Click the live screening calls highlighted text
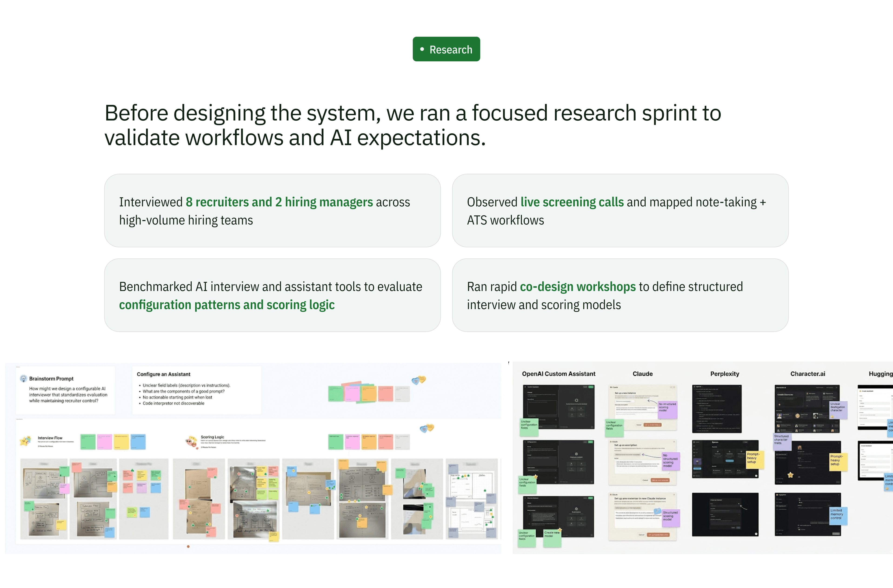Viewport: 893px width, 588px height. pos(572,202)
